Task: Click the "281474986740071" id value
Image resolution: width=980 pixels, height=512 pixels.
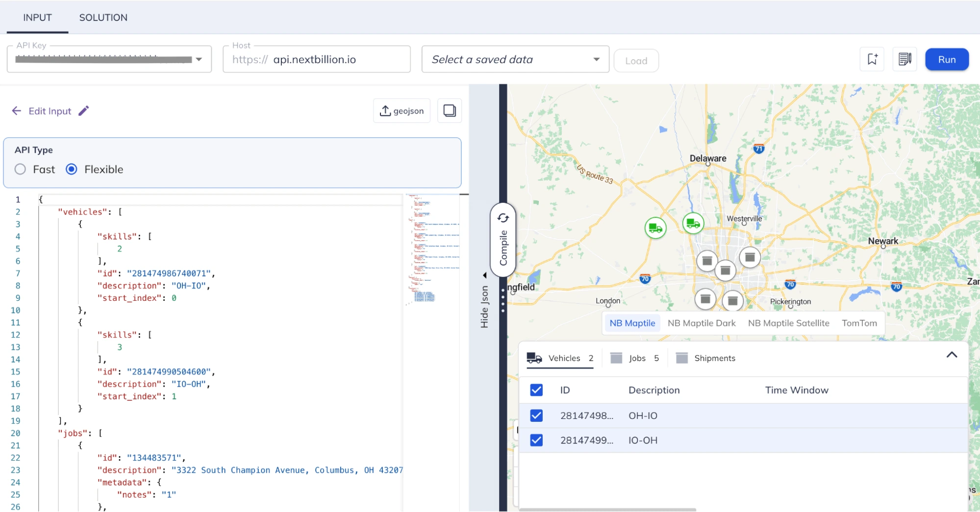Action: (x=169, y=273)
